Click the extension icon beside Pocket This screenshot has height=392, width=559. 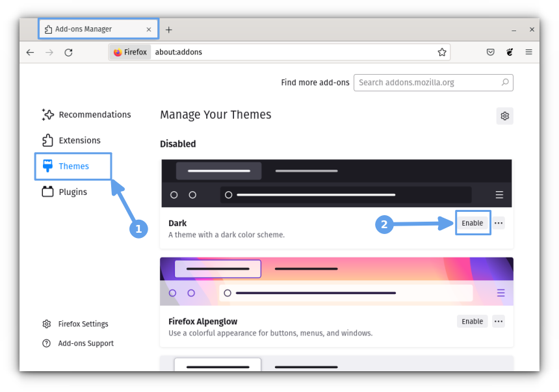pyautogui.click(x=510, y=52)
